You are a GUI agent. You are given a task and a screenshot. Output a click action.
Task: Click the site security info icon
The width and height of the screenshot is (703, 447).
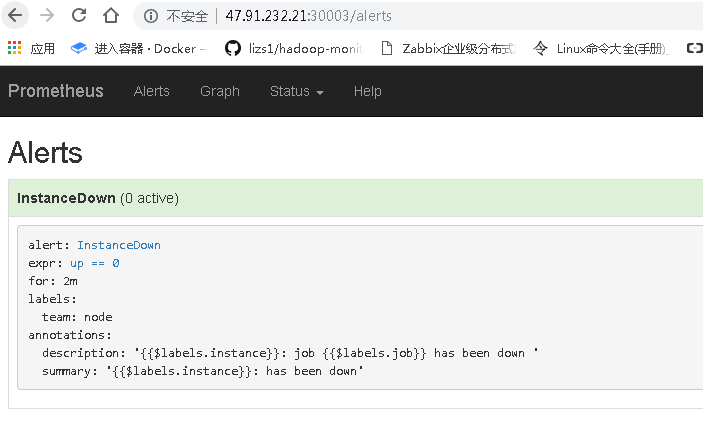point(151,16)
